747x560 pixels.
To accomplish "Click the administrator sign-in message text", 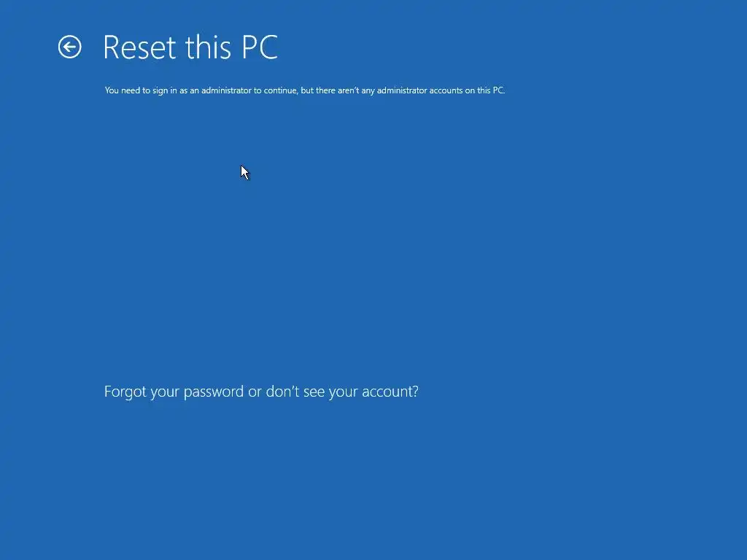I will (x=304, y=90).
